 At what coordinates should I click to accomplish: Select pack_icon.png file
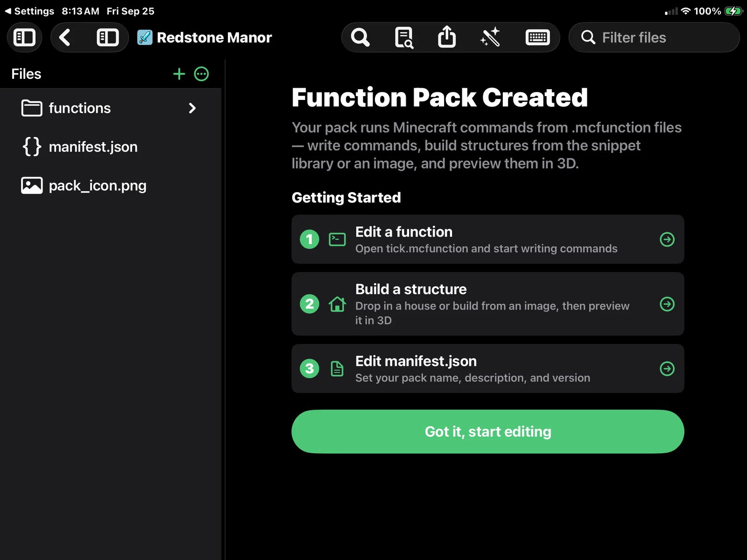[111, 186]
